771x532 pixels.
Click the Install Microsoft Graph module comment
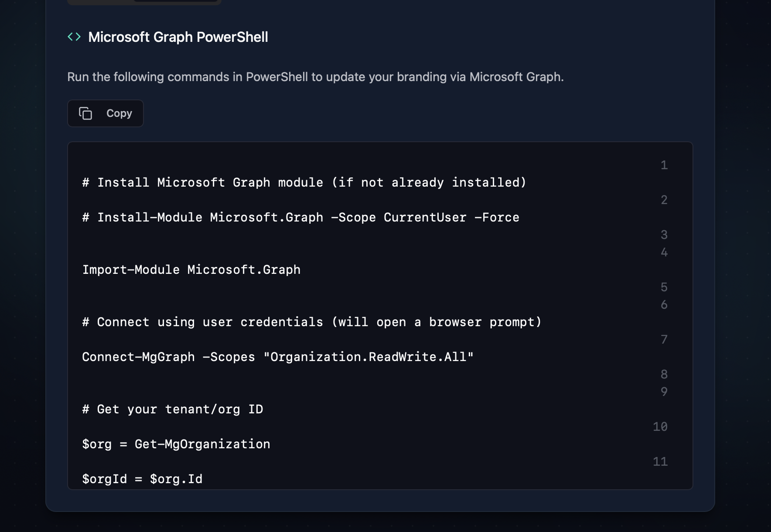coord(304,182)
